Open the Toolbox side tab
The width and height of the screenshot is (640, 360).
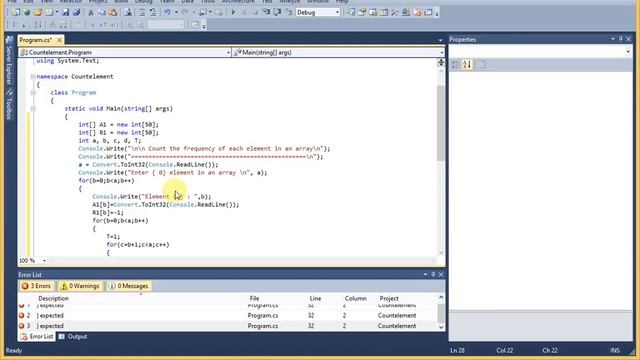[9, 104]
